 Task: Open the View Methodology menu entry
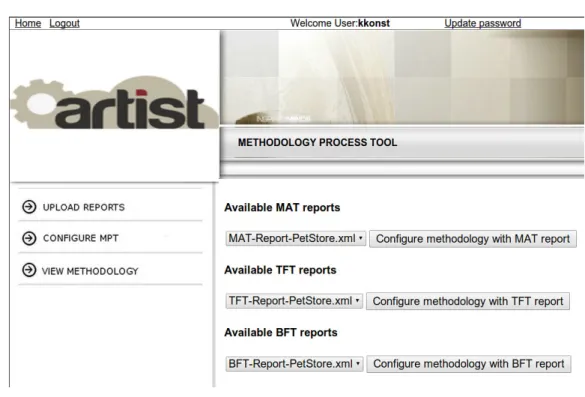click(90, 271)
